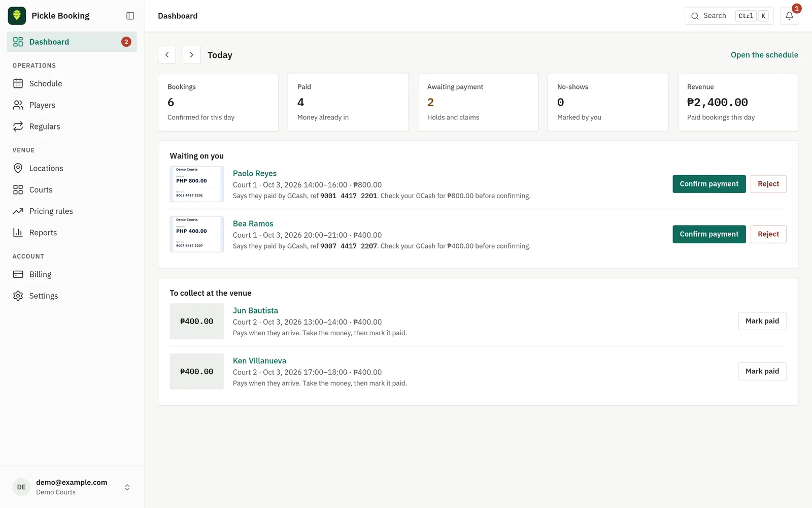Screen dimensions: 812x508
Task: Open Billing via its credit card icon
Action: pos(18,274)
